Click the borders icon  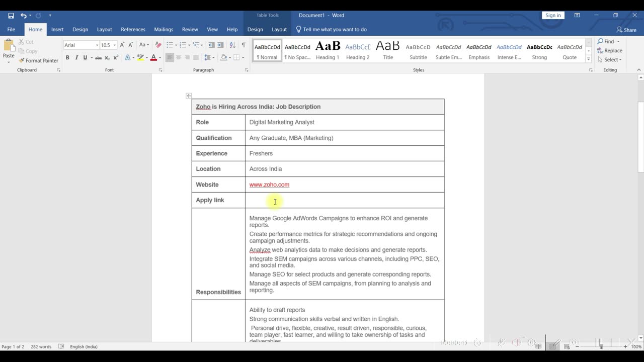coord(235,58)
